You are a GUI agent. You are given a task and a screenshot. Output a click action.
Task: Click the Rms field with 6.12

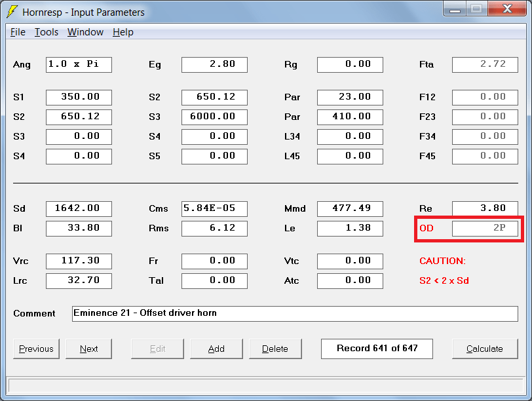tap(214, 228)
